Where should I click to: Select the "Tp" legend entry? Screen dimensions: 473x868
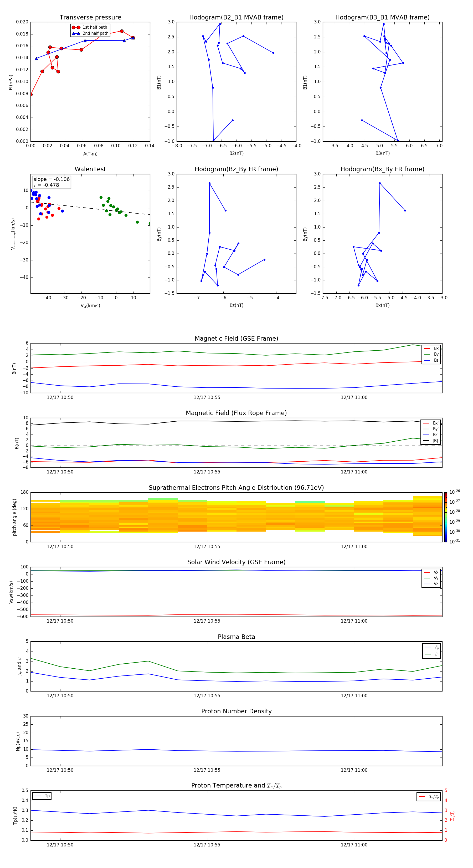(x=42, y=796)
